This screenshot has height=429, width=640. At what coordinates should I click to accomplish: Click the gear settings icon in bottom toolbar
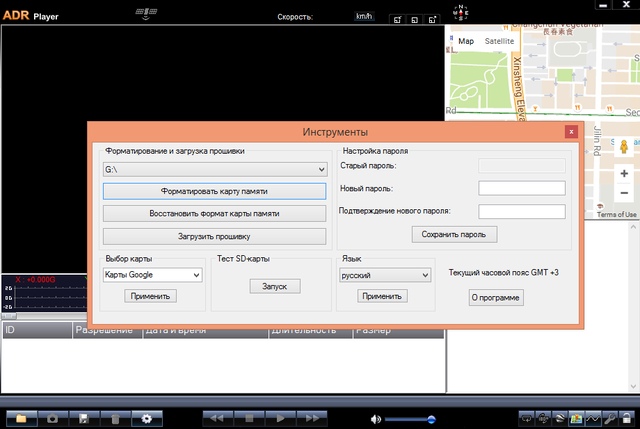tap(147, 418)
